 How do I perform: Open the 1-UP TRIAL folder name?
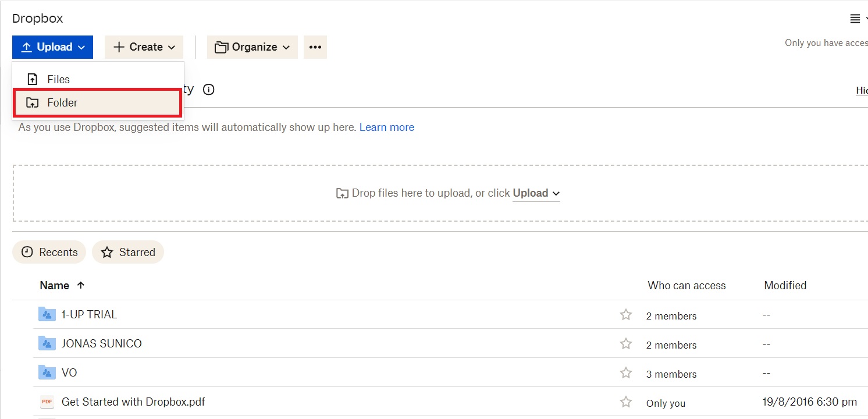coord(89,314)
